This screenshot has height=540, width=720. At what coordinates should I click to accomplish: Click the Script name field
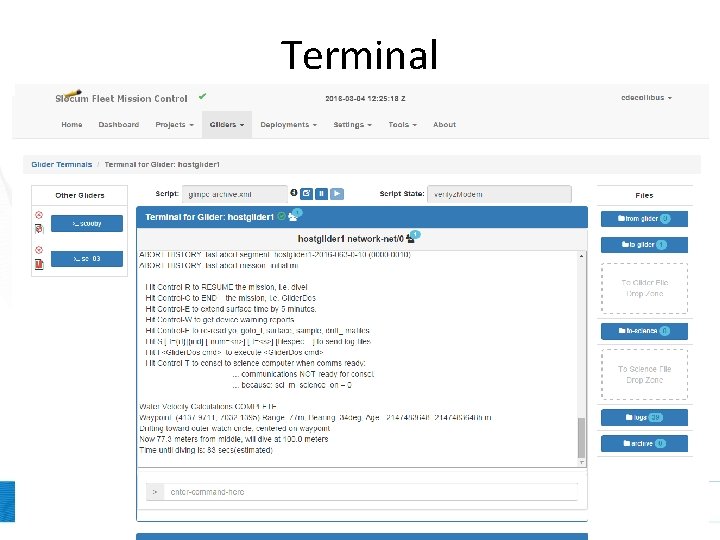(x=235, y=194)
